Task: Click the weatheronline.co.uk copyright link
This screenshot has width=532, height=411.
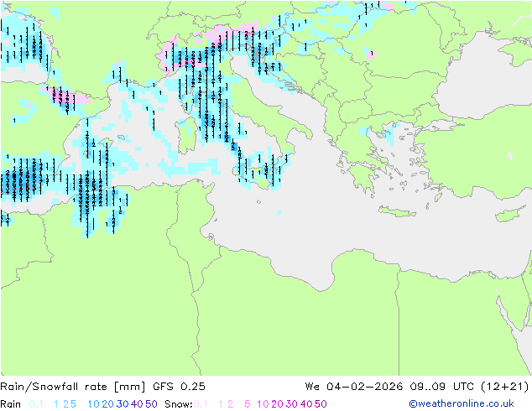Action: [462, 403]
